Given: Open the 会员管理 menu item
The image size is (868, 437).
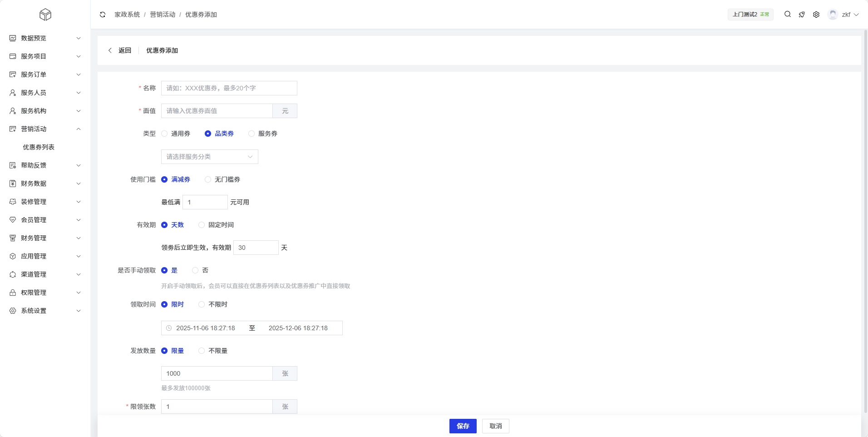Looking at the screenshot, I should [x=45, y=220].
